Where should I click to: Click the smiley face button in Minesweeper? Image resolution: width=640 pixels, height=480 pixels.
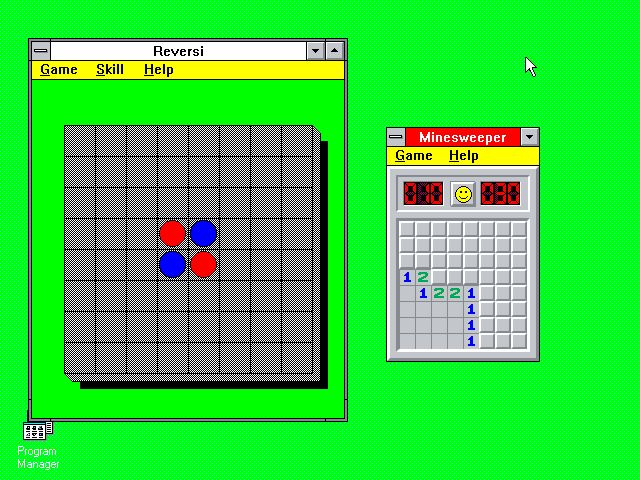463,193
